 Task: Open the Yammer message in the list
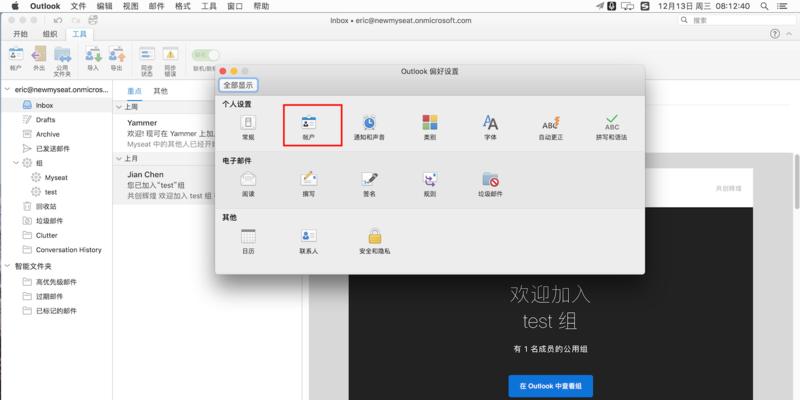coord(164,133)
